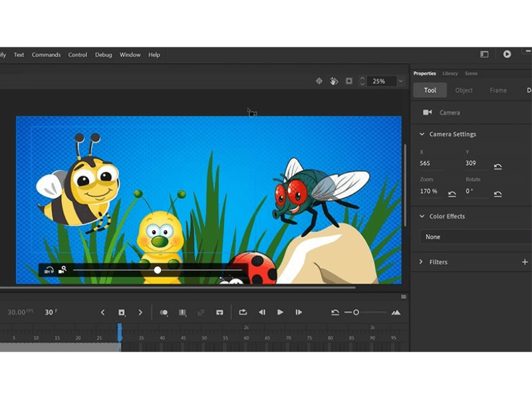Open the stage zoom percentage dropdown

coord(400,81)
